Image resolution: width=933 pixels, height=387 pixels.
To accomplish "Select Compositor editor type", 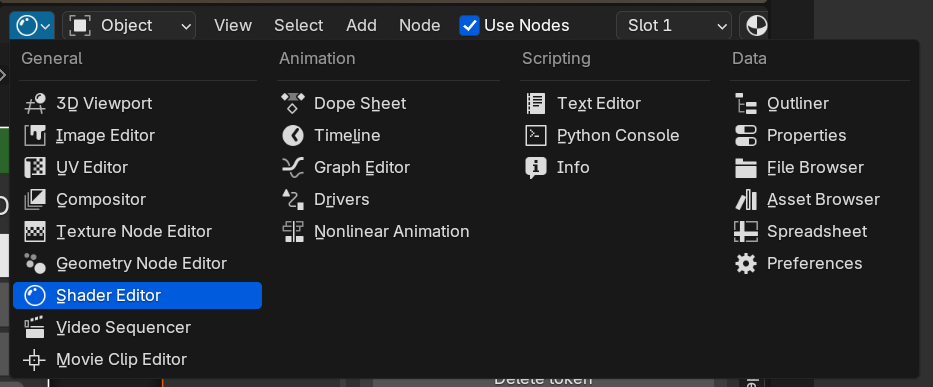I will click(137, 199).
